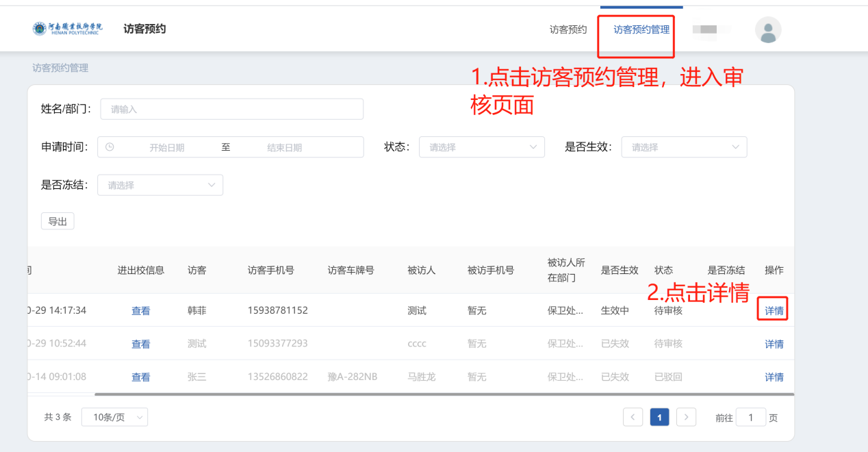Open 详情 for visitor 韩菲
868x452 pixels.
pos(774,311)
